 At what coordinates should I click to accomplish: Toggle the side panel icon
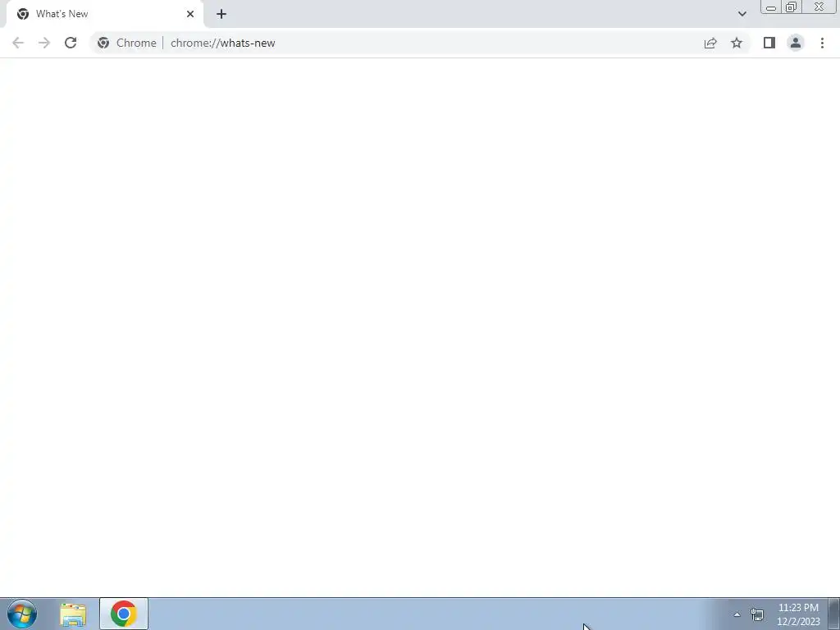pos(769,43)
